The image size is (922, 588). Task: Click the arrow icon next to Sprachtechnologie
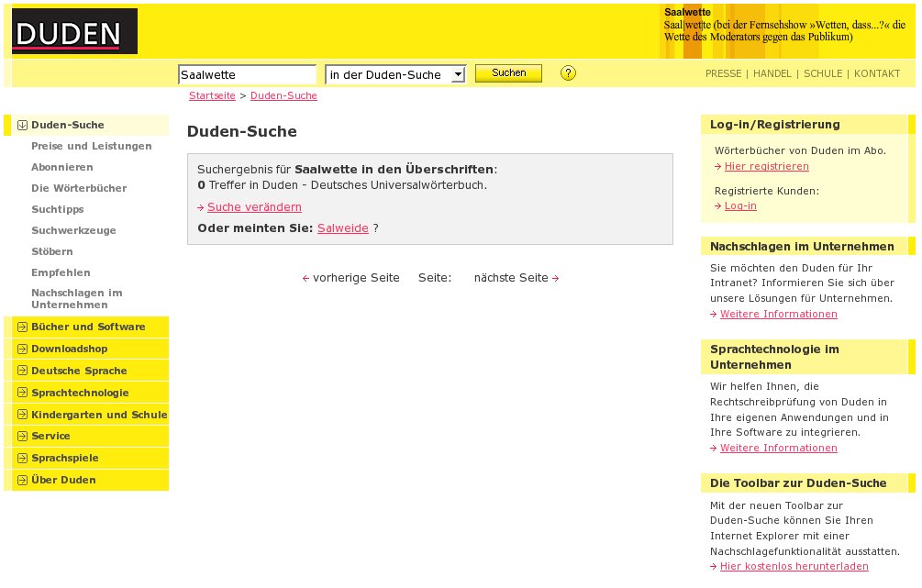click(22, 393)
